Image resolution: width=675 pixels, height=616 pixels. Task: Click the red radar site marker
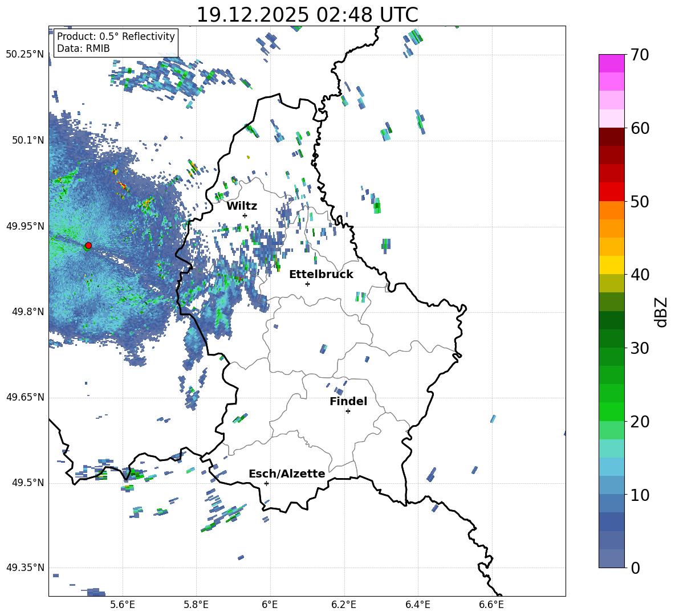(88, 246)
